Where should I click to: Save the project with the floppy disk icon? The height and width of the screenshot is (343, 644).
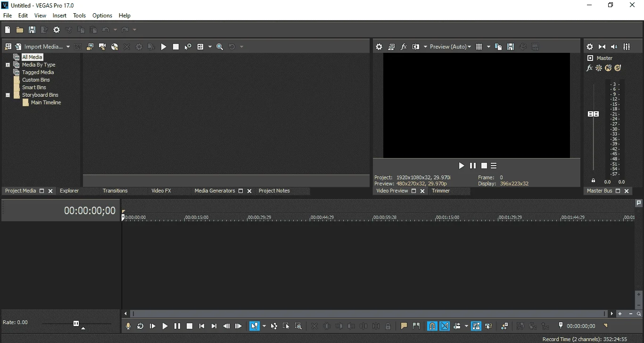pyautogui.click(x=32, y=30)
